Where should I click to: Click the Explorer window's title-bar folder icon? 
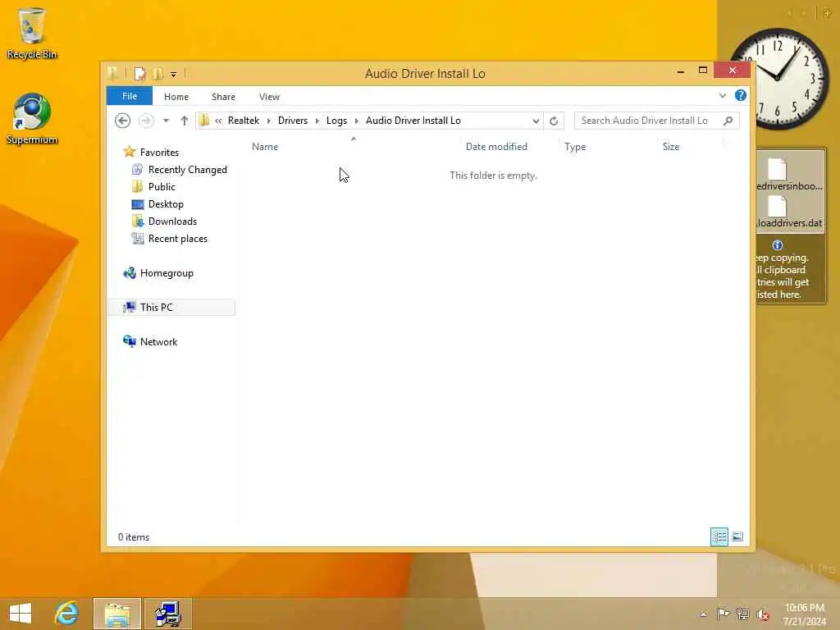tap(113, 73)
